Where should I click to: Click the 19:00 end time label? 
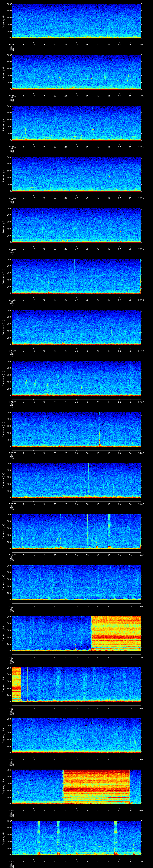[141, 249]
